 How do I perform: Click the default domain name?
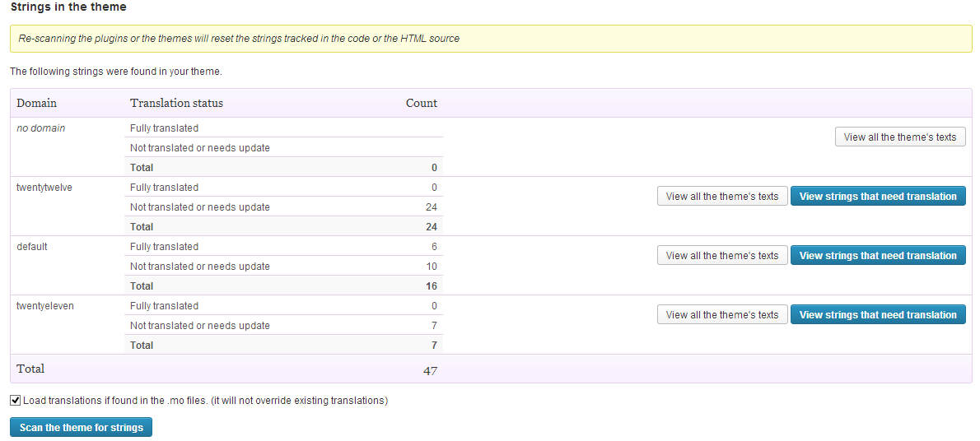[32, 247]
